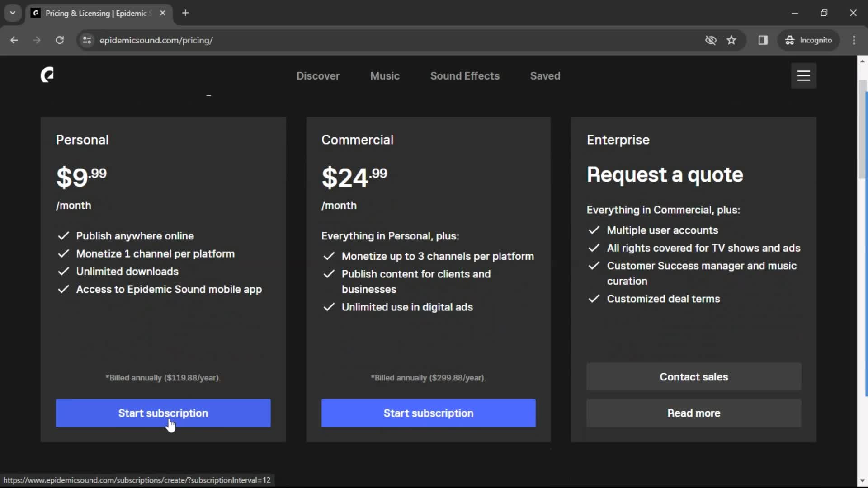
Task: Click 'Monetize up to 3 channels per platform'
Action: (438, 257)
